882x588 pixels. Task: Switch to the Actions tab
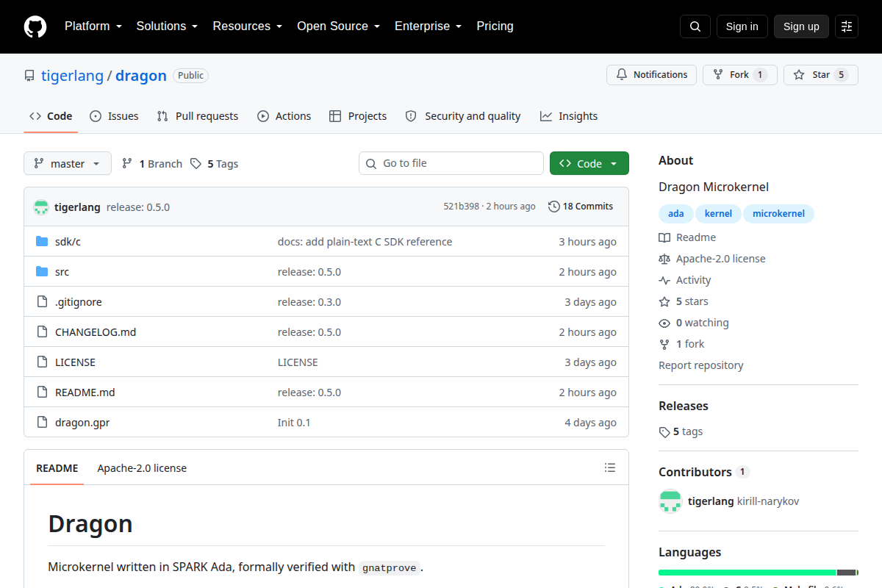(284, 116)
